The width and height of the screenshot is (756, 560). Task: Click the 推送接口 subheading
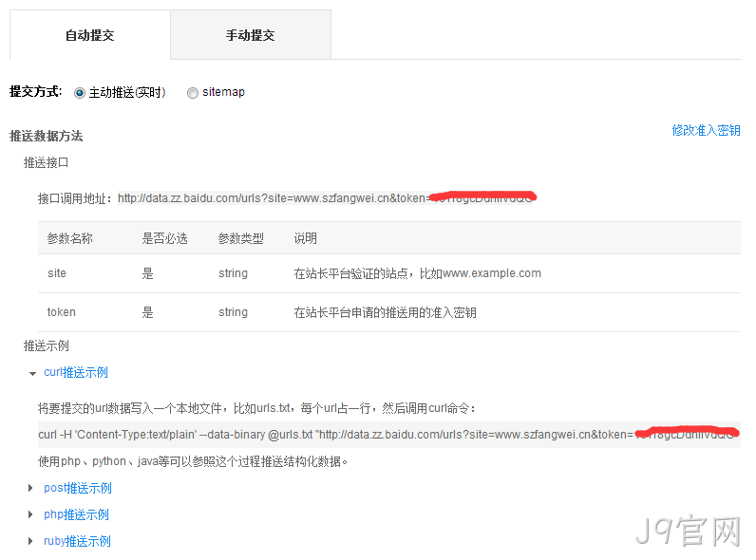[47, 163]
